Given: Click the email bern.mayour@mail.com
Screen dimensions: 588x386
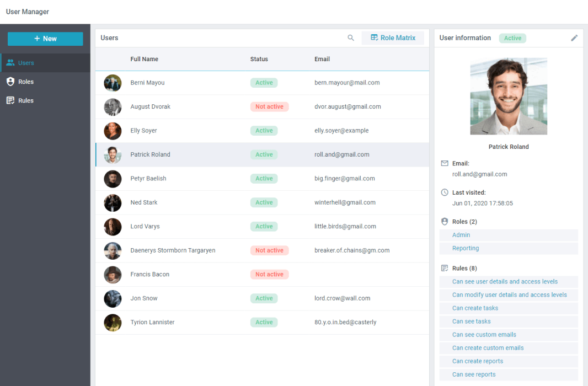Looking at the screenshot, I should pyautogui.click(x=347, y=83).
